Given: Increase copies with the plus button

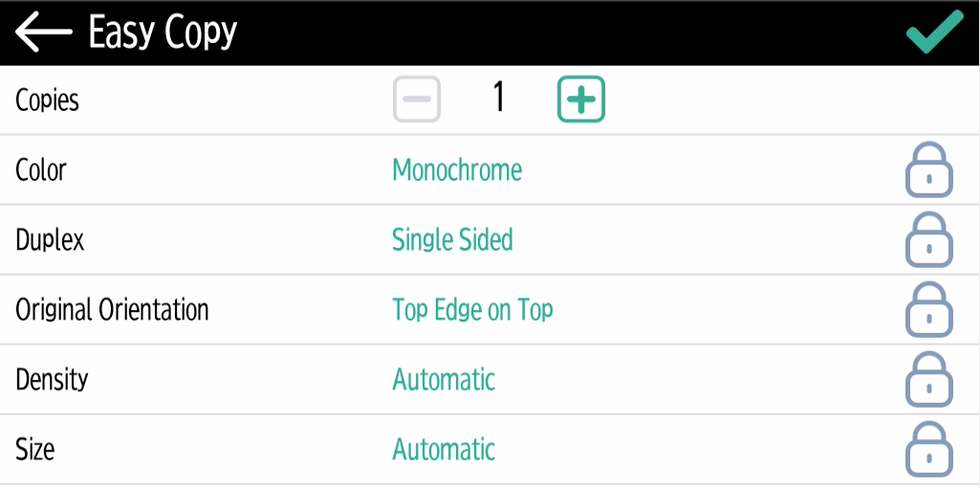Looking at the screenshot, I should [581, 100].
